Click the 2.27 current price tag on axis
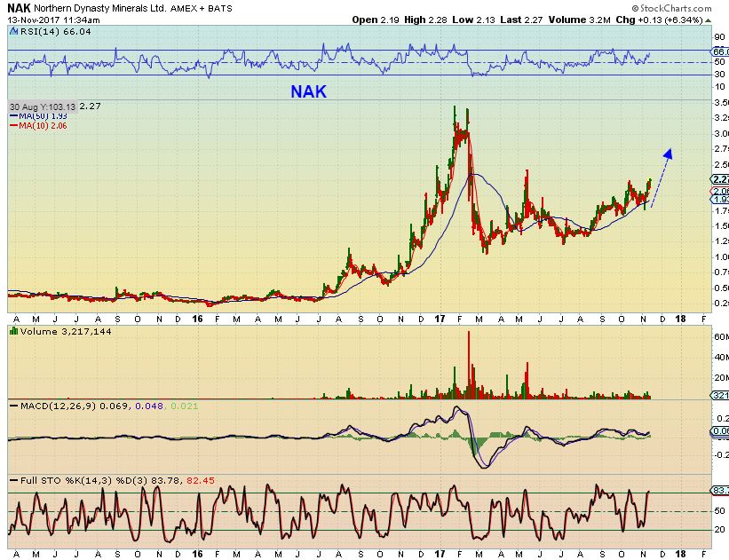Screen dimensions: 729x560 (x=720, y=179)
